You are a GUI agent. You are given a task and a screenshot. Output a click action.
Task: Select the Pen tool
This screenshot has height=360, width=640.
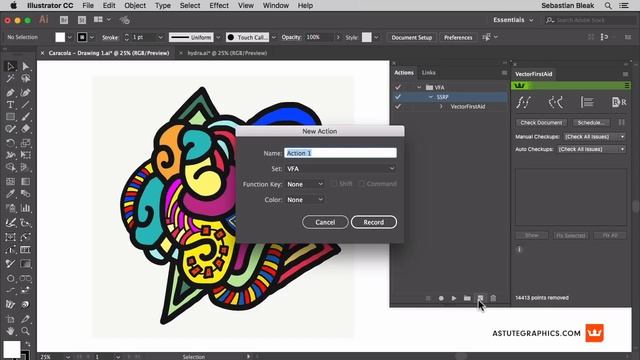tap(11, 92)
